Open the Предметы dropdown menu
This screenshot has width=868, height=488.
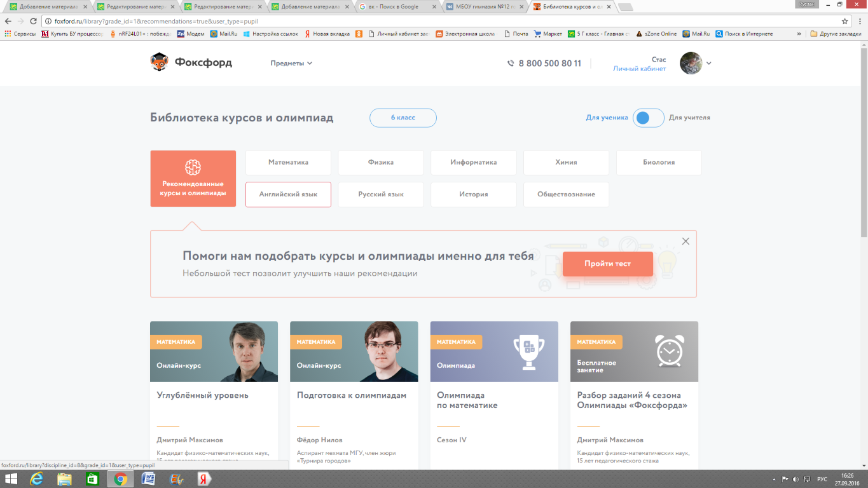pyautogui.click(x=291, y=63)
